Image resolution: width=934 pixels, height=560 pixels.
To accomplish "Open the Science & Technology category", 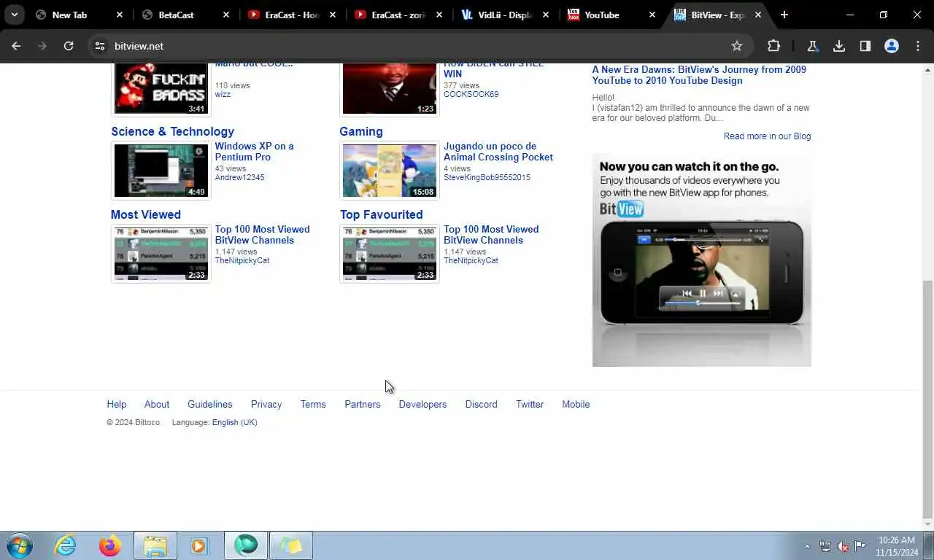I will (172, 131).
